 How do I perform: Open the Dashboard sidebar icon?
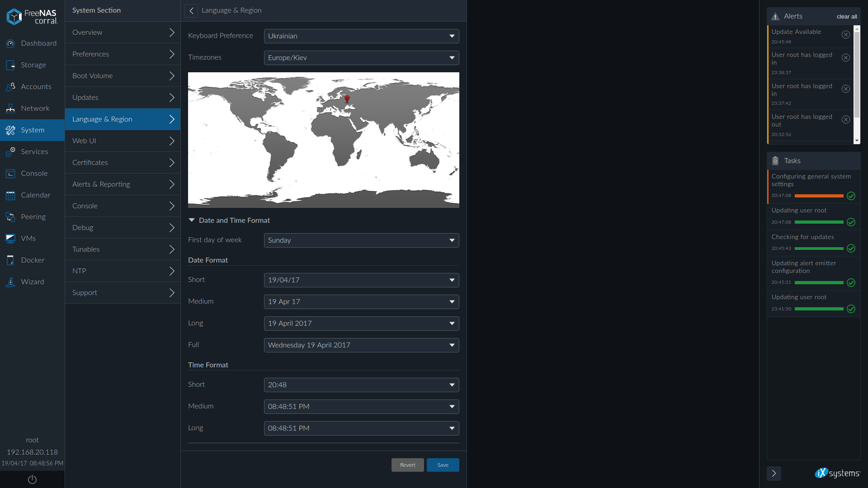pyautogui.click(x=10, y=43)
